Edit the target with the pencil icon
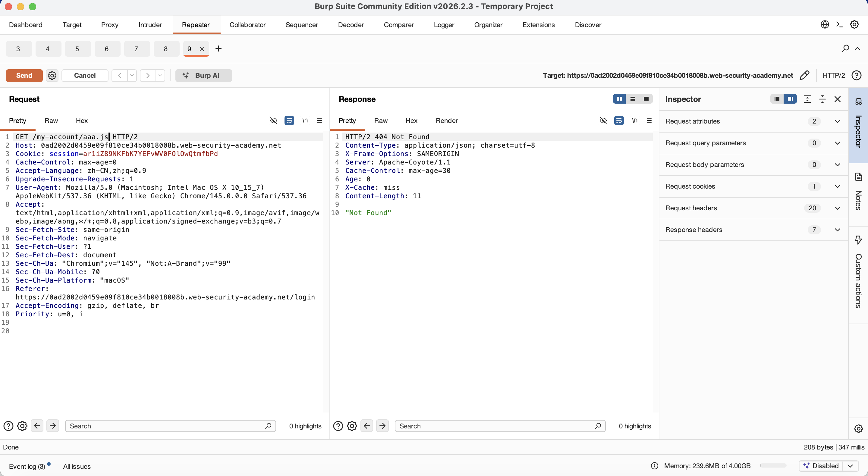Image resolution: width=868 pixels, height=476 pixels. coord(804,75)
